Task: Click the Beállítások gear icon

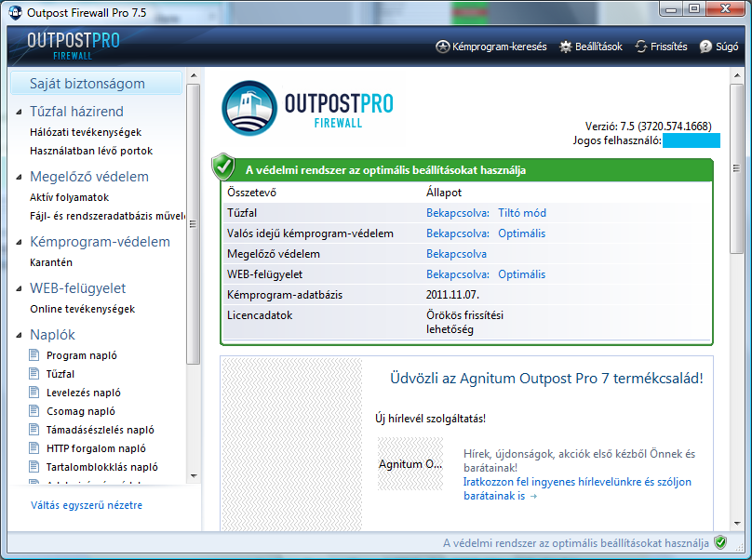Action: tap(566, 47)
